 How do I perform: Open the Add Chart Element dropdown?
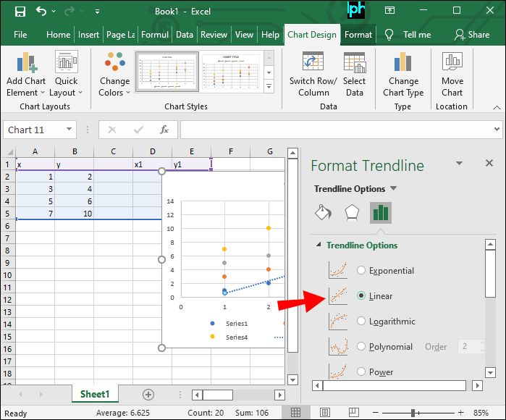26,75
